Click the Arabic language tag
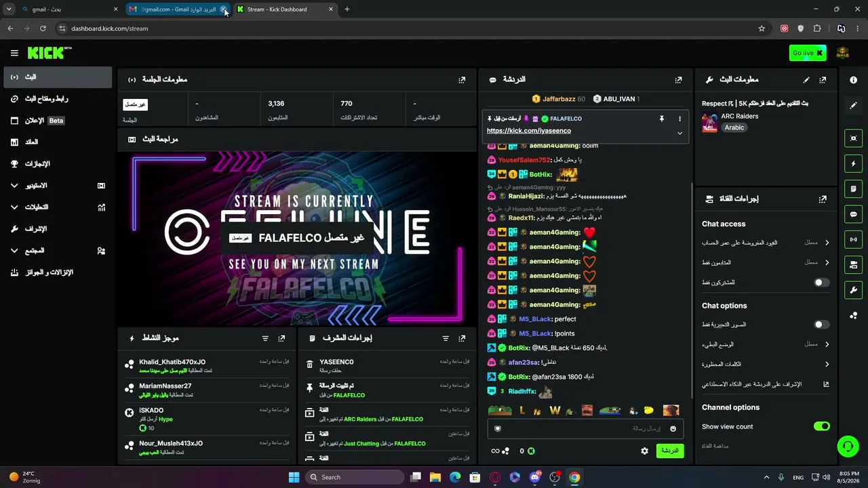 click(734, 127)
